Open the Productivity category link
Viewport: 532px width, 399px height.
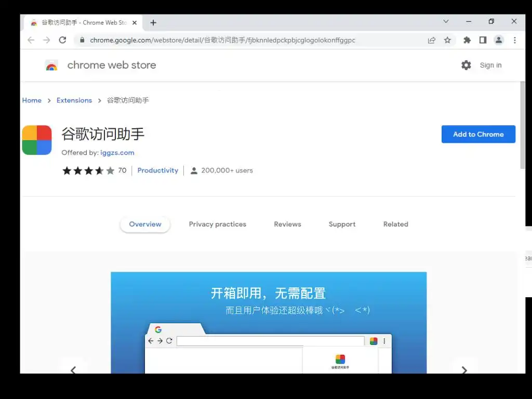click(158, 170)
